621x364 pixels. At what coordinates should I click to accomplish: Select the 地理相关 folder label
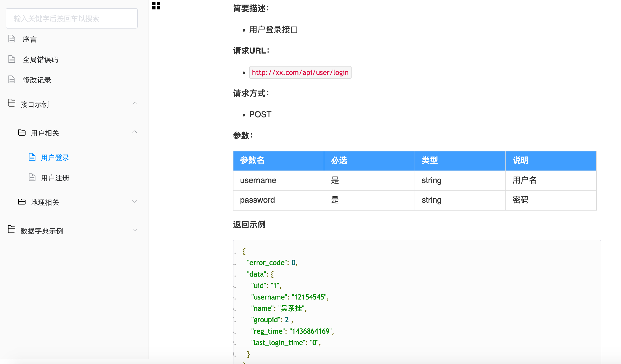pos(45,202)
